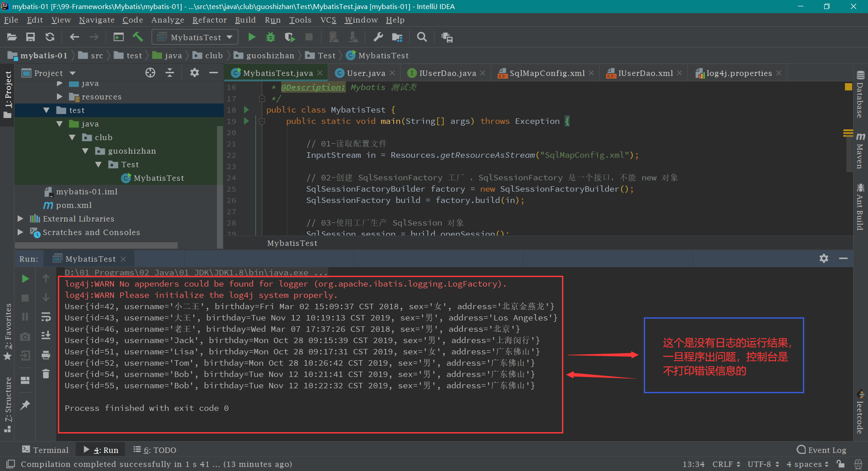
Task: Expand External Libraries node
Action: [x=20, y=219]
